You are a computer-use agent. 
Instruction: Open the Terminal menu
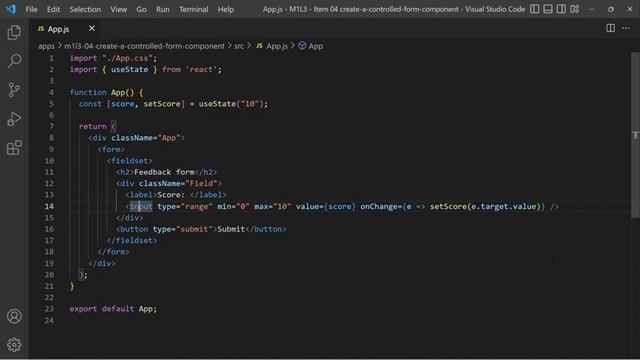tap(193, 9)
